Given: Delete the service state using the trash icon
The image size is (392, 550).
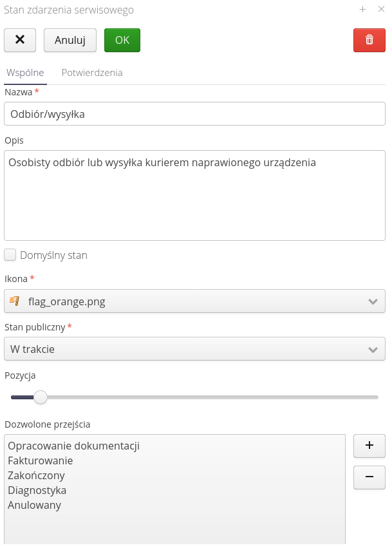Looking at the screenshot, I should 369,40.
